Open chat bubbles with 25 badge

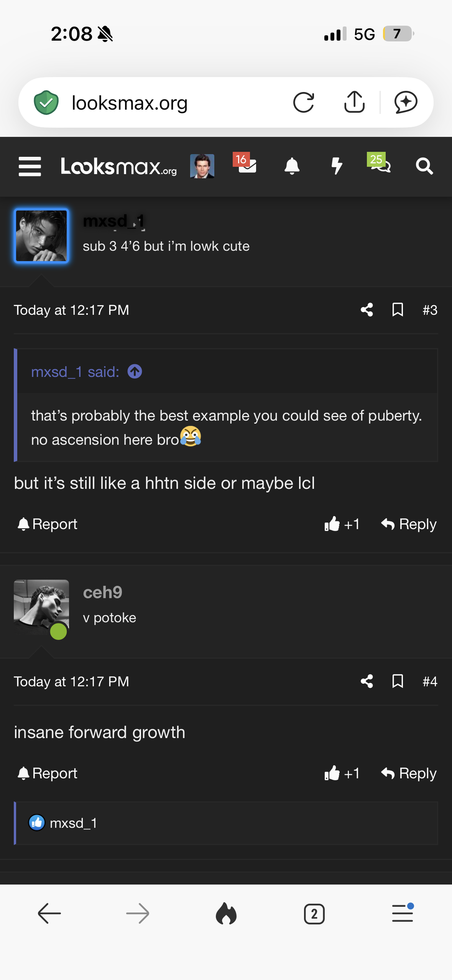[x=379, y=163]
